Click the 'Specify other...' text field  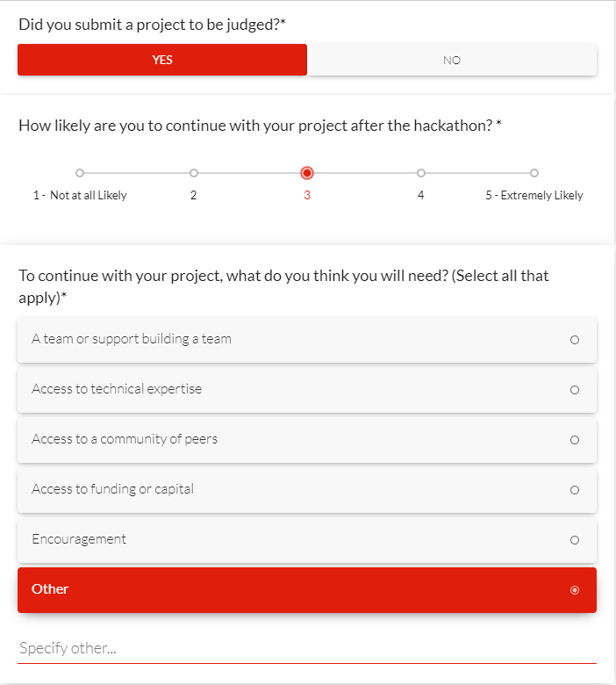(x=307, y=650)
